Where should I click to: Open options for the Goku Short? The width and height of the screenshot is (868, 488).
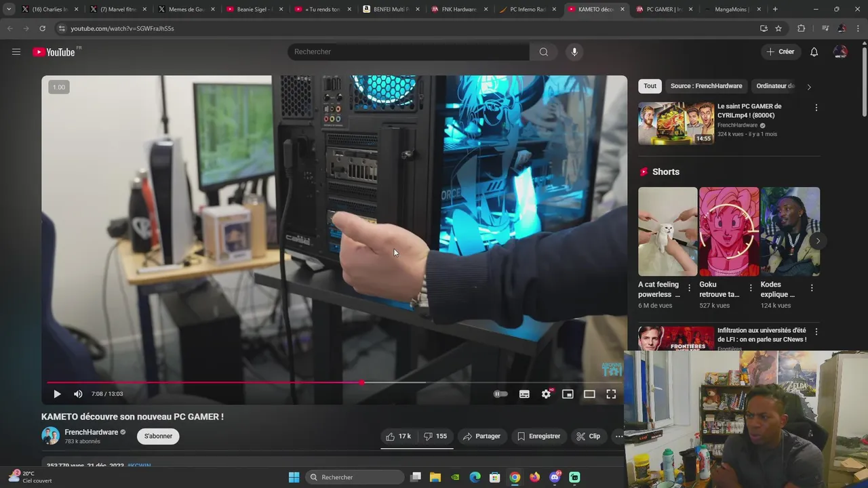(751, 288)
